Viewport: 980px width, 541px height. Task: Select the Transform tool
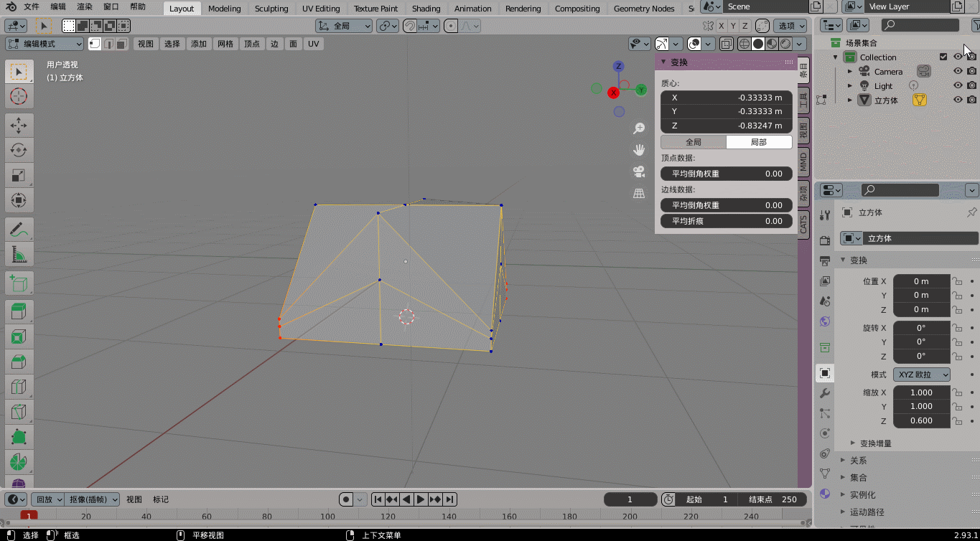coord(19,199)
